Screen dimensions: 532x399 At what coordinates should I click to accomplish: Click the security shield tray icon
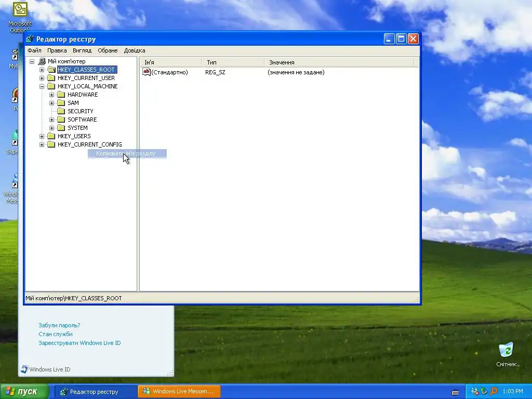pyautogui.click(x=484, y=391)
